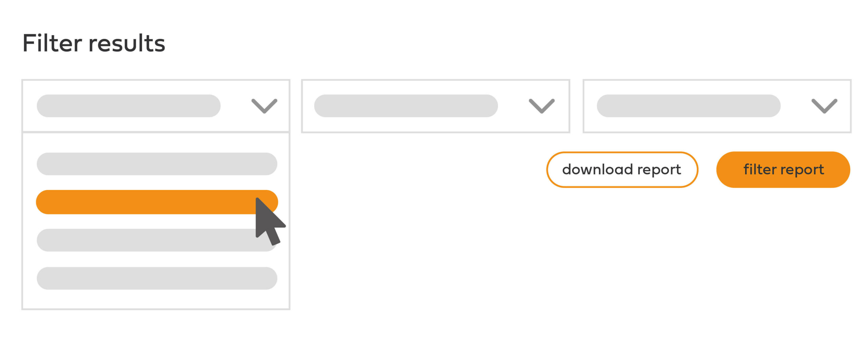Open the right dropdown via its gray placeholder bar

(x=688, y=106)
